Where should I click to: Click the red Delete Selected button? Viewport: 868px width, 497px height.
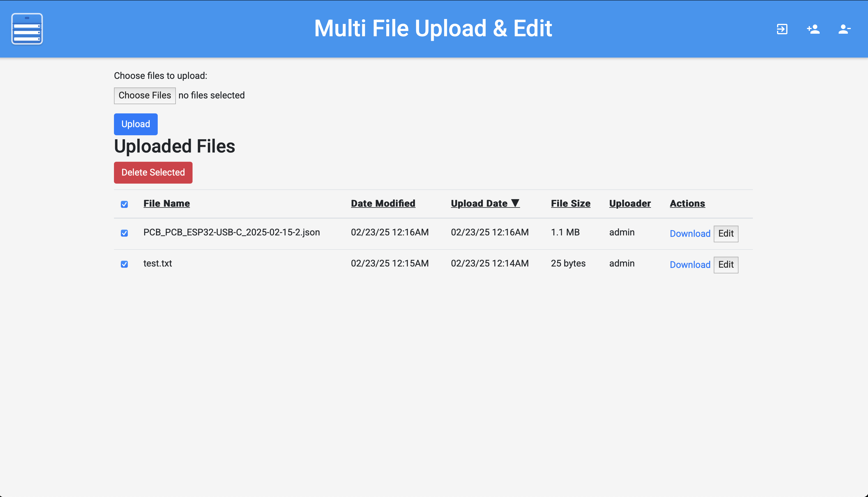coord(153,172)
